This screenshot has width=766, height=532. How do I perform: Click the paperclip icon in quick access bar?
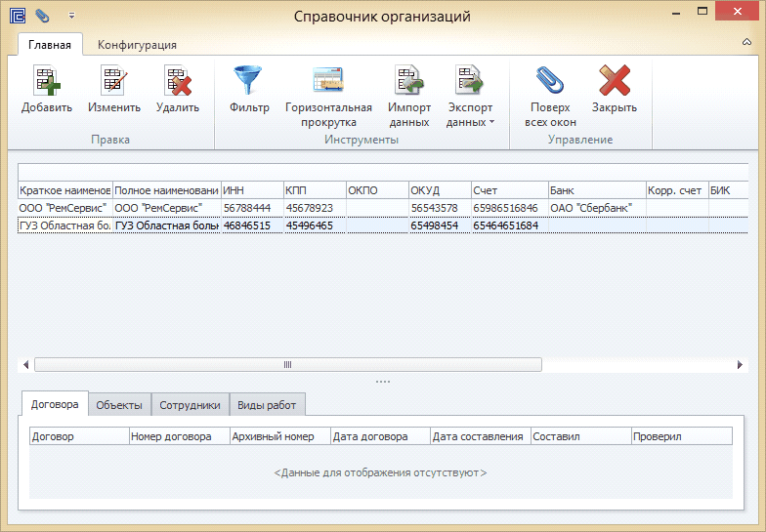click(x=43, y=16)
